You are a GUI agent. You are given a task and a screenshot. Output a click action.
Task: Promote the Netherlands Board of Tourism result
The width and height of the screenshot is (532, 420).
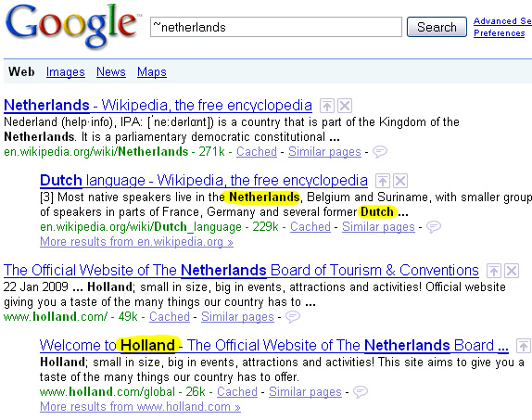click(x=494, y=271)
